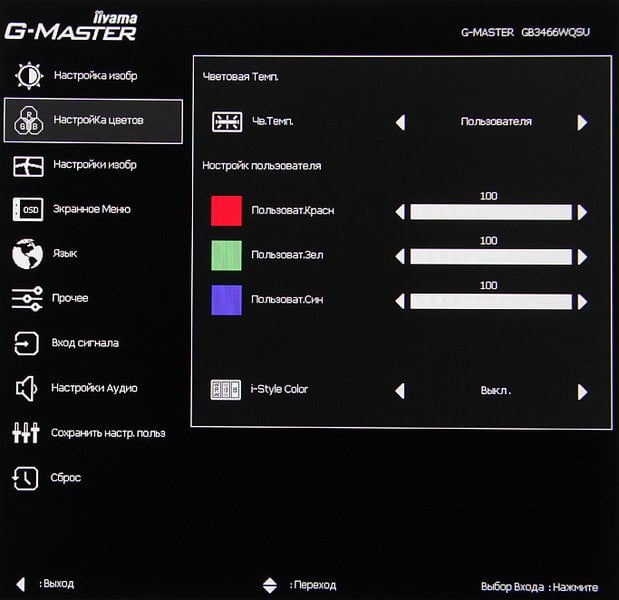Select the Цв.Темп. color temperature icon
Viewport: 619px width, 600px height.
pyautogui.click(x=227, y=122)
